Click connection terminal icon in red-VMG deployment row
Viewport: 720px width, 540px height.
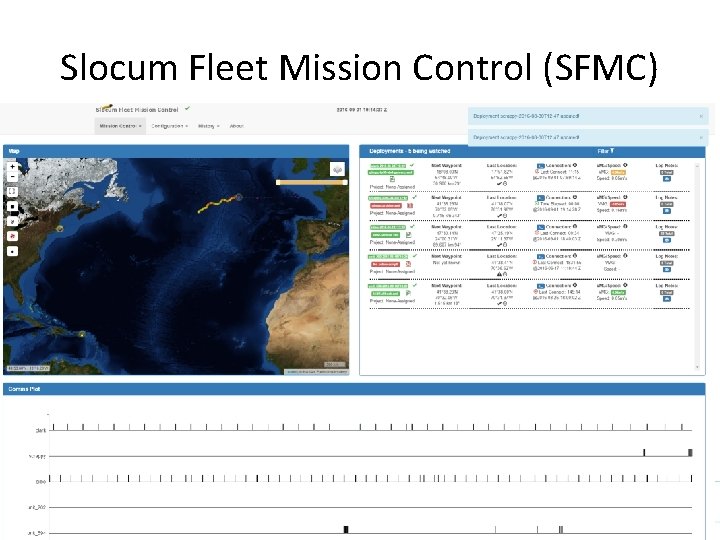pyautogui.click(x=541, y=197)
